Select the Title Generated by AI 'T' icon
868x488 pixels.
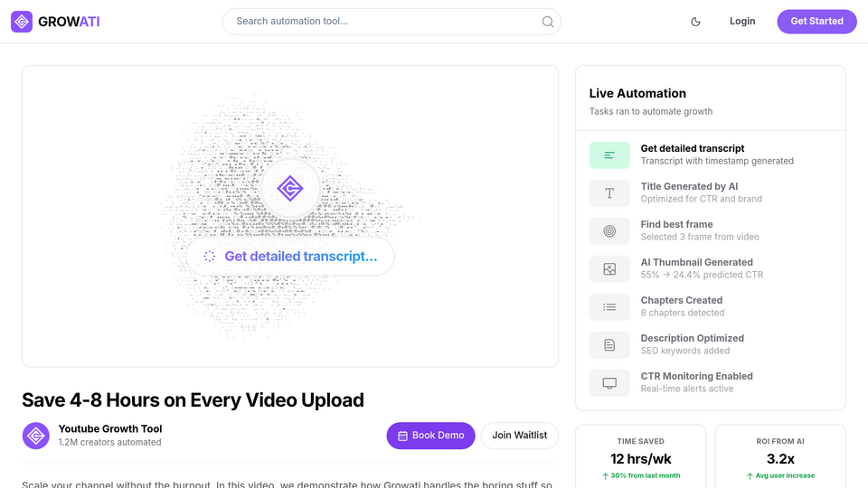point(609,193)
